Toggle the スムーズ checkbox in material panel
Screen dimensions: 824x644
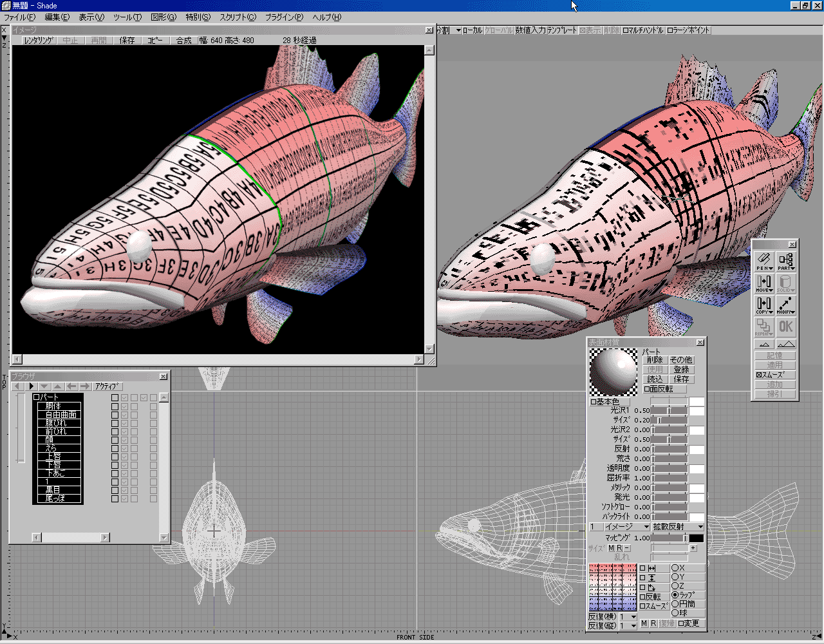click(654, 606)
